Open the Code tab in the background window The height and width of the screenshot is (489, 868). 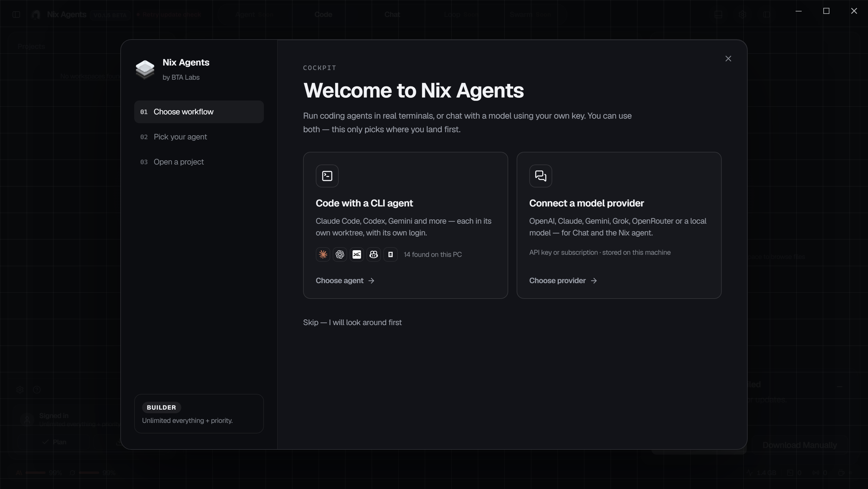323,14
